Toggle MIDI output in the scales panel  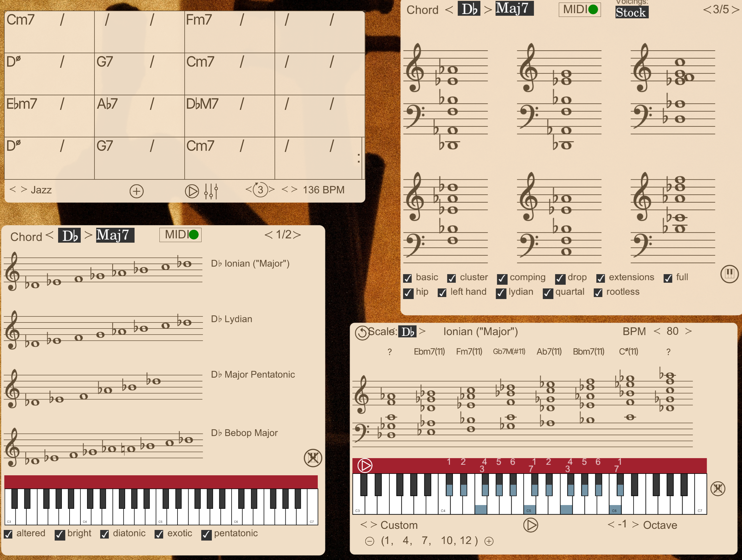click(x=180, y=235)
